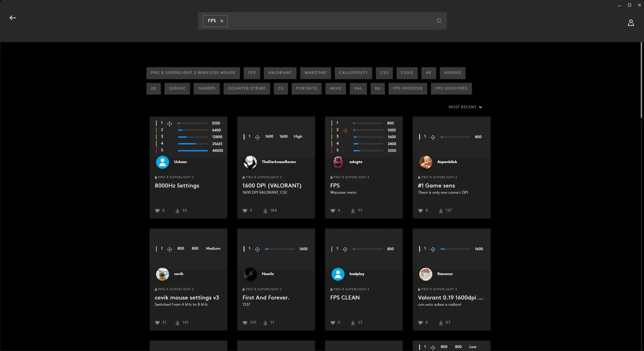This screenshot has height=351, width=644.
Task: Click the orange DPI shift icon in edugte card
Action: click(345, 131)
